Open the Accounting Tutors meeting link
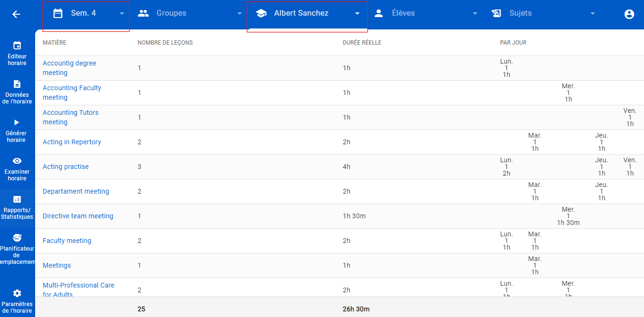 pyautogui.click(x=71, y=117)
